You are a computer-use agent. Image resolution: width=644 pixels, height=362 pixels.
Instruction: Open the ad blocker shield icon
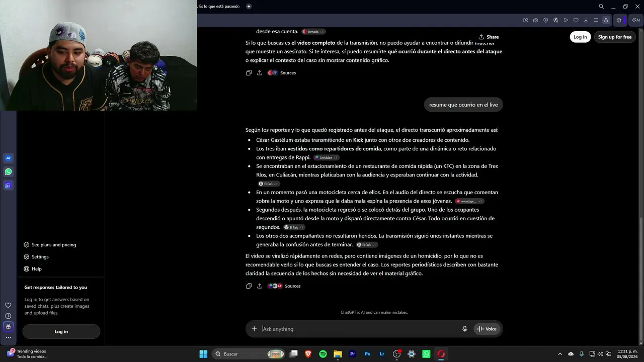point(546,20)
